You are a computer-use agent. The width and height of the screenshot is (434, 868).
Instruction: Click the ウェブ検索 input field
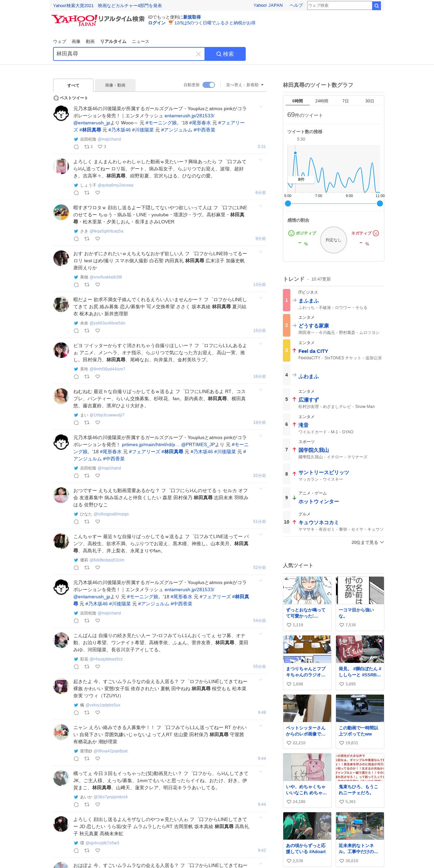(339, 5)
